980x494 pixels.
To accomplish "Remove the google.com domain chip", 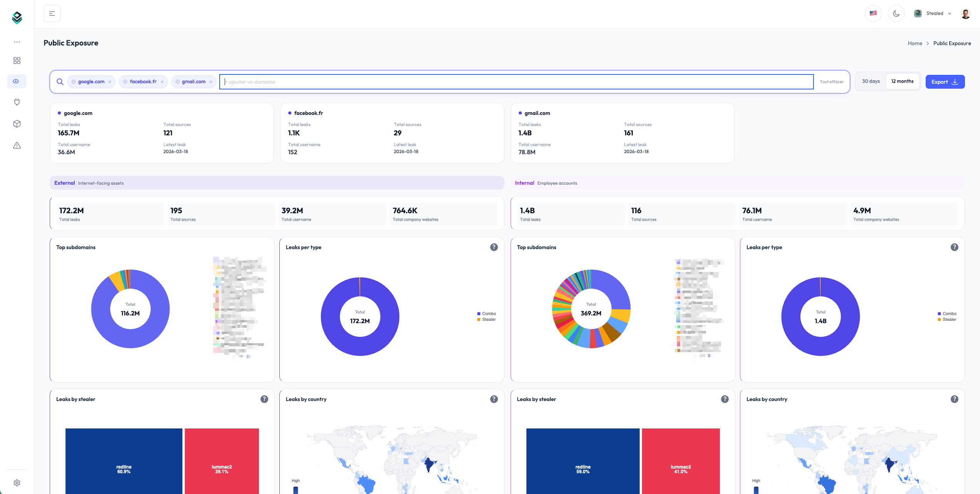I will coord(110,82).
